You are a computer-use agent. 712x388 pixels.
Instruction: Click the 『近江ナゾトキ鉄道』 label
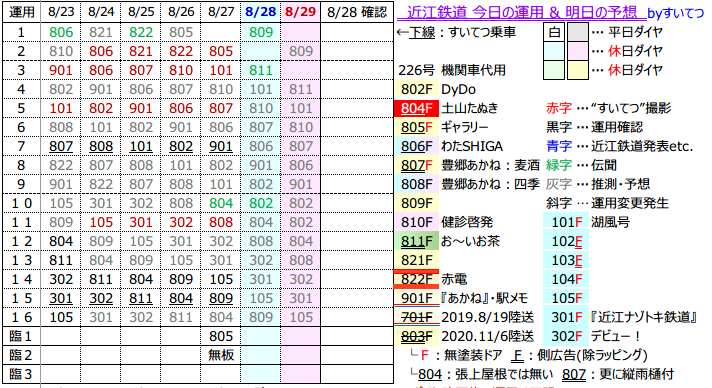pyautogui.click(x=644, y=317)
